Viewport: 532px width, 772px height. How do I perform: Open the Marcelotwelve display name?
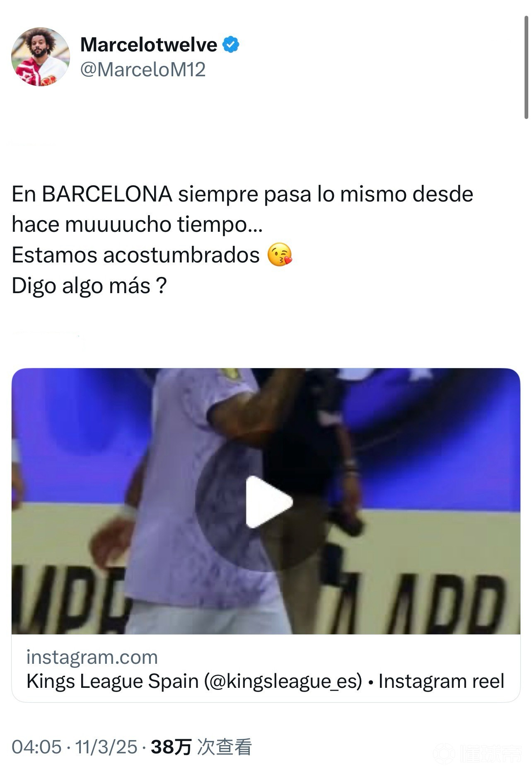point(149,45)
